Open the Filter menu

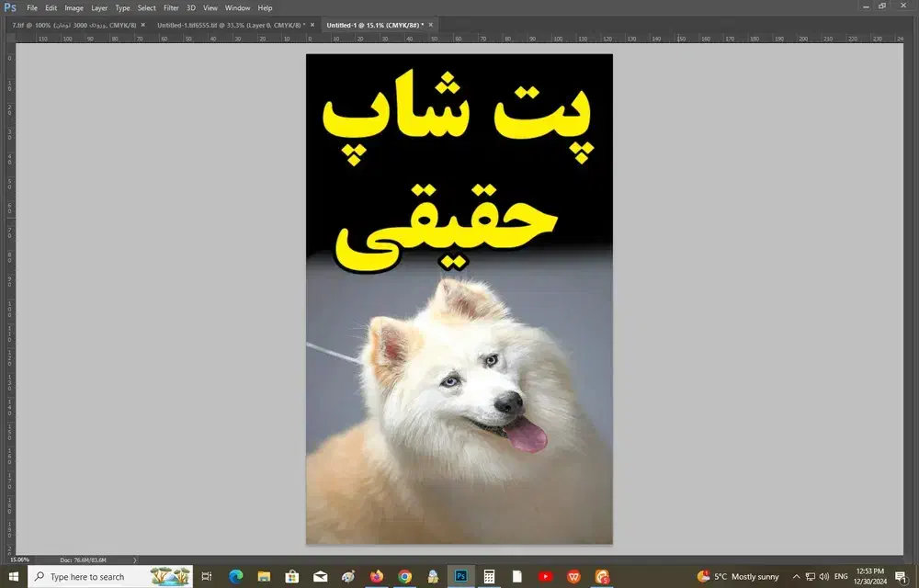[x=171, y=7]
